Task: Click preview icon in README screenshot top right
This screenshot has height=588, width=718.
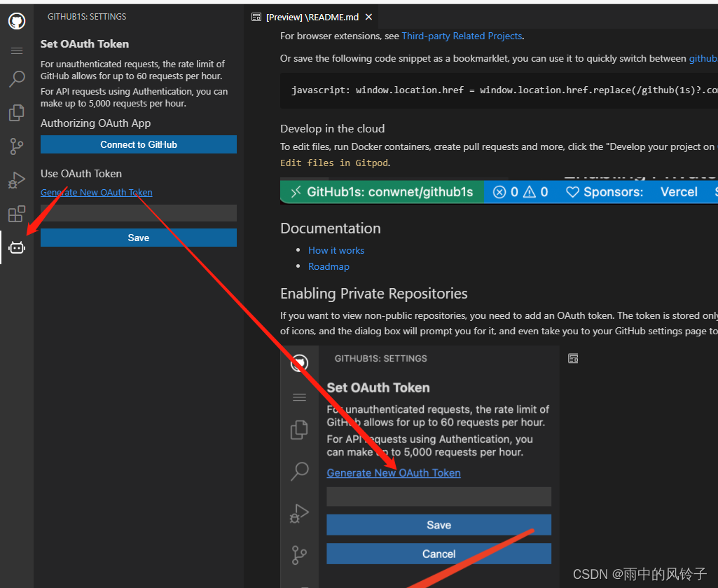Action: [573, 358]
